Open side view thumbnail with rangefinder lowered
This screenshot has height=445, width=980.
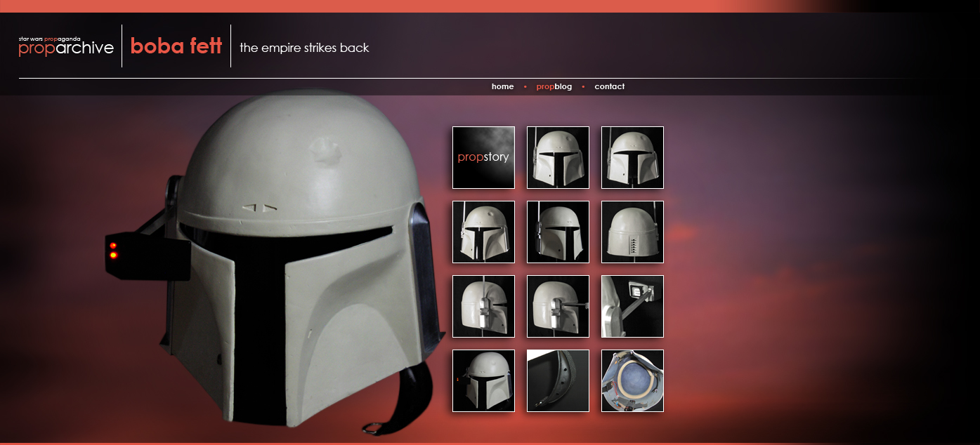click(558, 306)
